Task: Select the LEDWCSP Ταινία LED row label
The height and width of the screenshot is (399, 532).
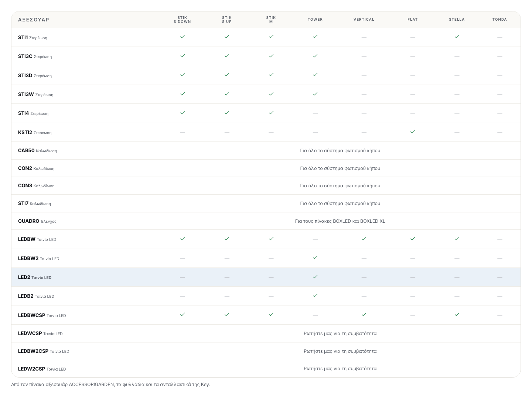Action: (x=40, y=334)
